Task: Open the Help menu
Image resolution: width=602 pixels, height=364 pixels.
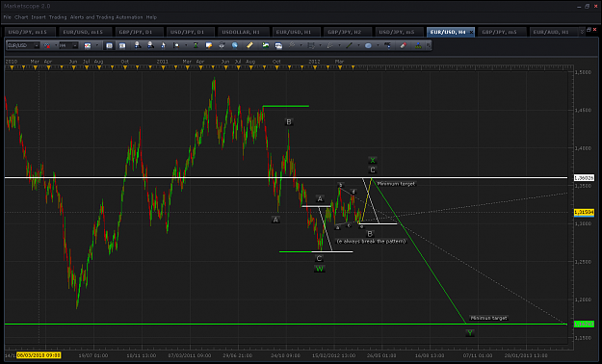Action: pyautogui.click(x=151, y=17)
